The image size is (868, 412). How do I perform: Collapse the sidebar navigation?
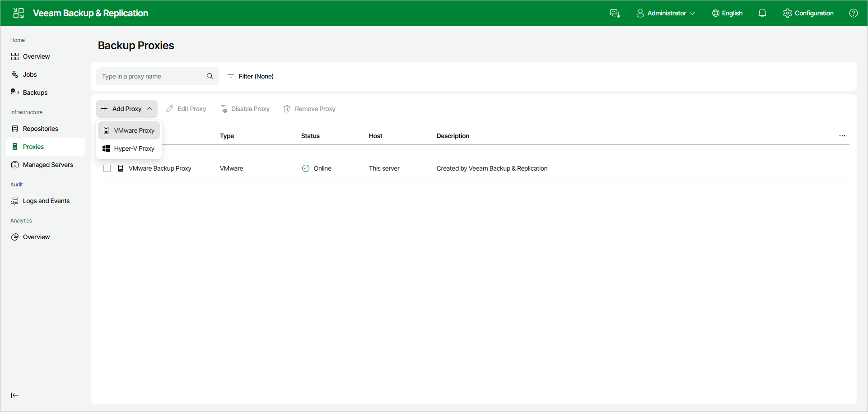coord(15,395)
